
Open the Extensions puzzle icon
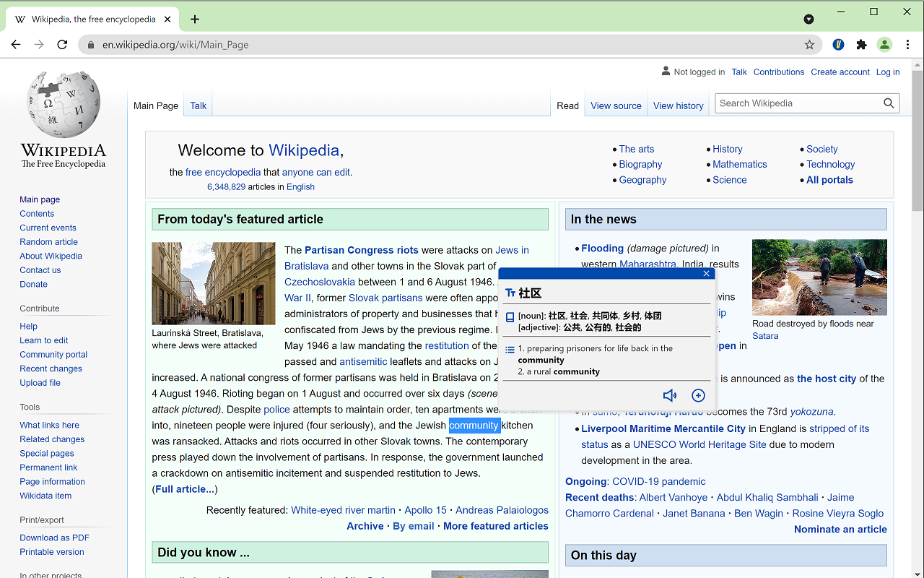[861, 45]
